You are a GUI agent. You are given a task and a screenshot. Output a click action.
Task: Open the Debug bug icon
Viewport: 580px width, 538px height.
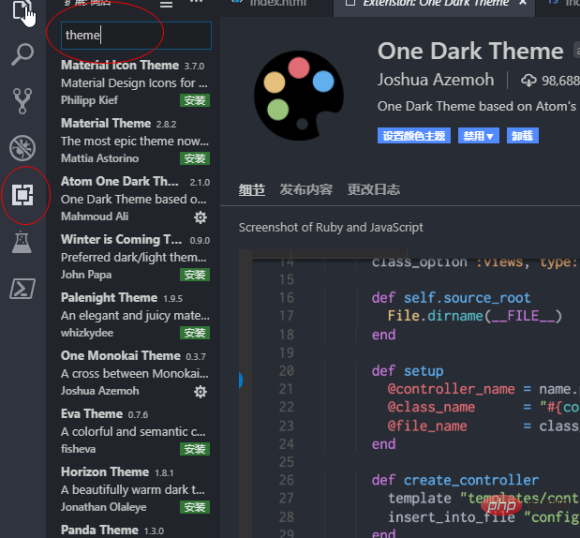coord(22,148)
